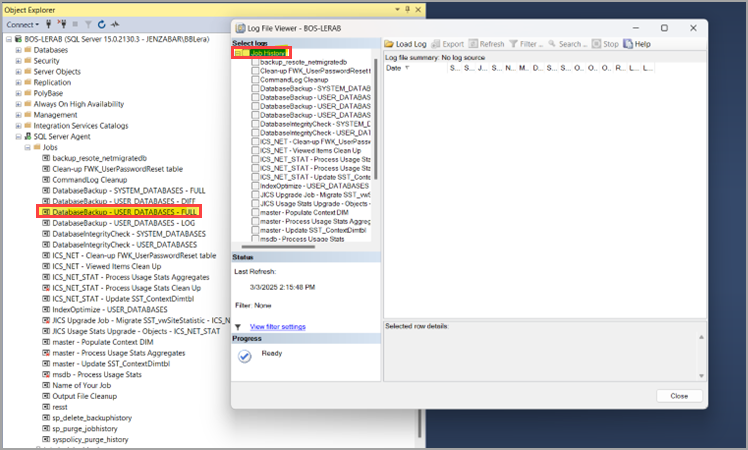Click Export in Log File Viewer toolbar

(447, 44)
